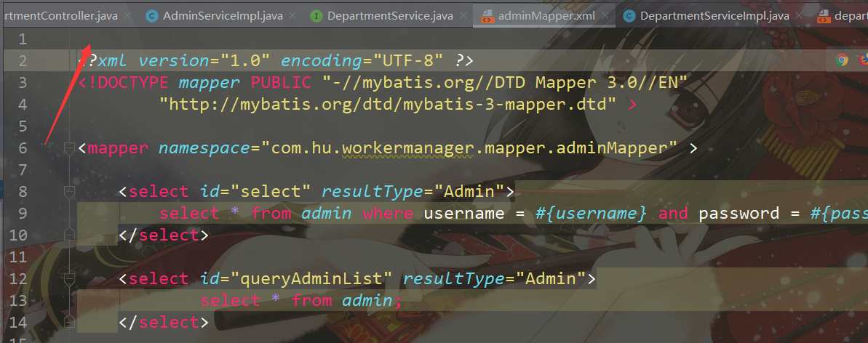Image resolution: width=868 pixels, height=343 pixels.
Task: Collapse the select block starting line 8
Action: tap(69, 191)
